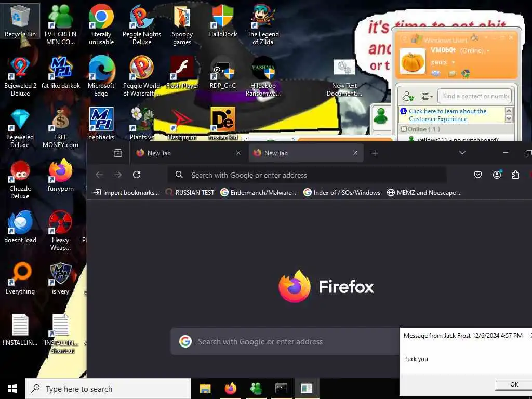Viewport: 532px width, 399px height.
Task: Open Hildaboo Ransomwa... desktop shortcut
Action: coord(263,76)
